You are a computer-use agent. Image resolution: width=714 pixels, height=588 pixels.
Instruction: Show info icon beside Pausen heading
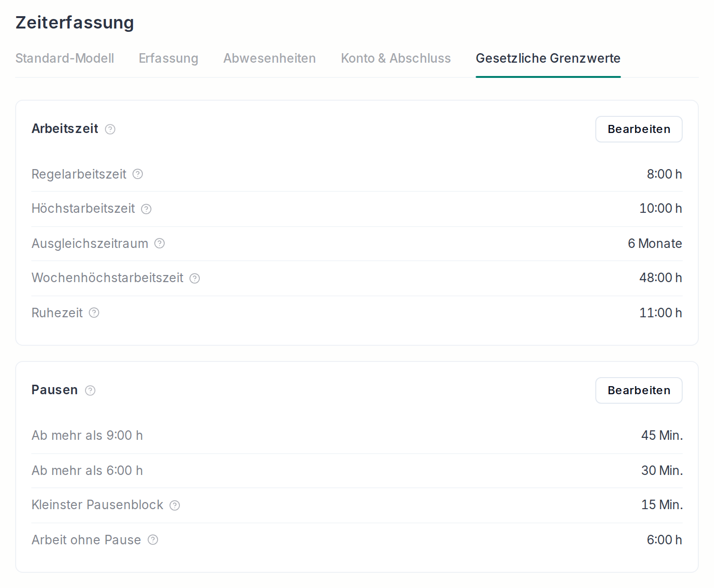coord(90,390)
